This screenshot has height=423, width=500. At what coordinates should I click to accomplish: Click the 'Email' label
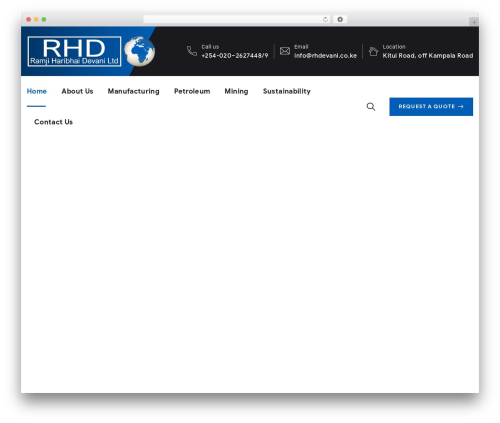click(301, 47)
